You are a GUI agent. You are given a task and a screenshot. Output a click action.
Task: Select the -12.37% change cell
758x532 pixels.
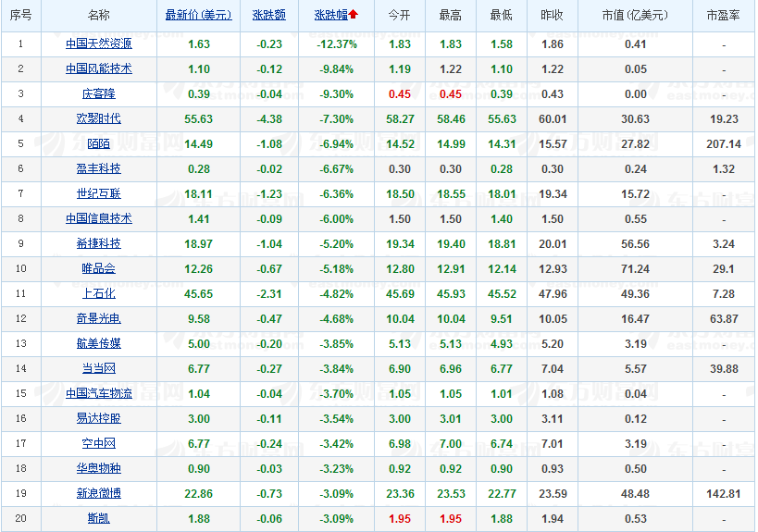(x=337, y=44)
